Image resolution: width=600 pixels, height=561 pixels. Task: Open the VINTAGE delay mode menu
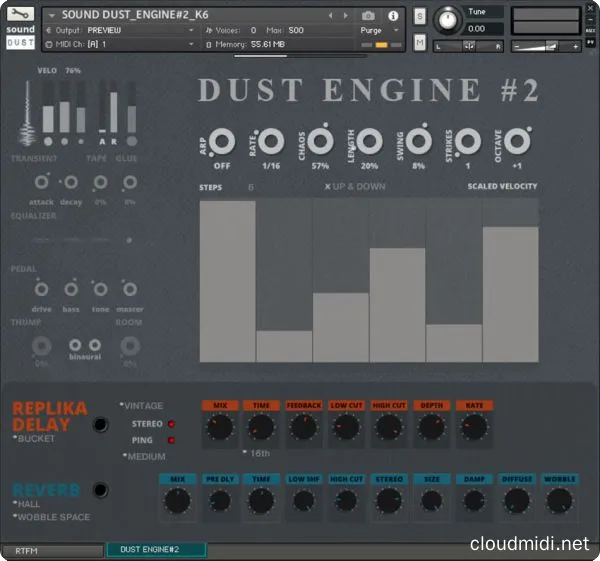tap(142, 406)
